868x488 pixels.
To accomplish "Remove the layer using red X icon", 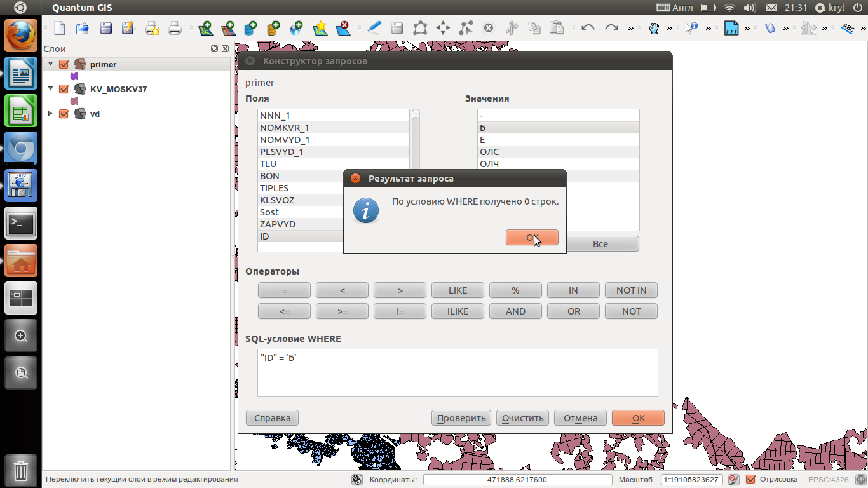I will tap(342, 28).
